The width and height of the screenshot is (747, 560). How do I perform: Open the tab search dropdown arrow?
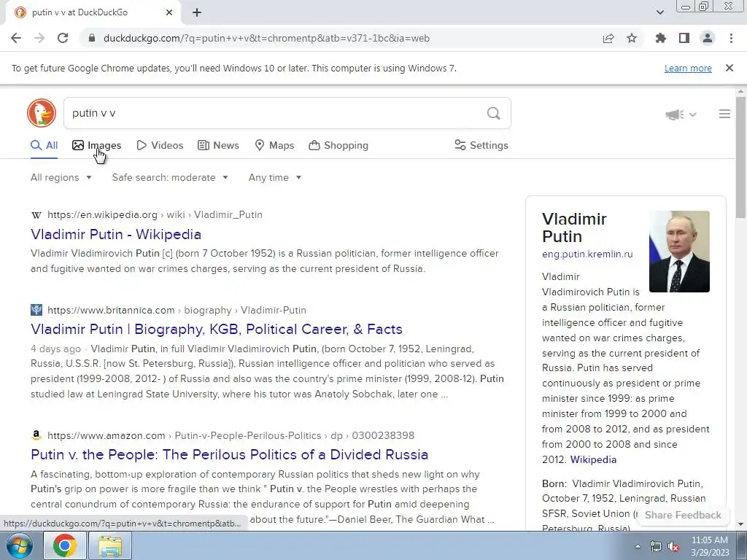pos(659,12)
